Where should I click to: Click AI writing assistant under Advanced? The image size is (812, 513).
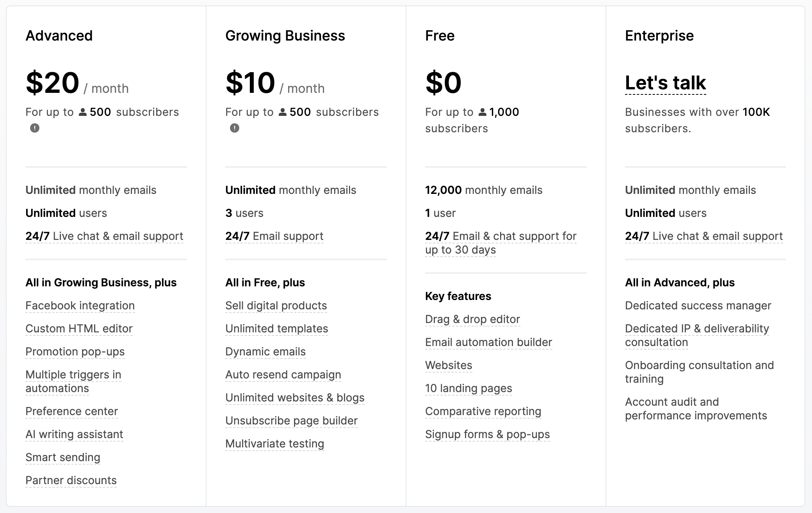point(74,434)
